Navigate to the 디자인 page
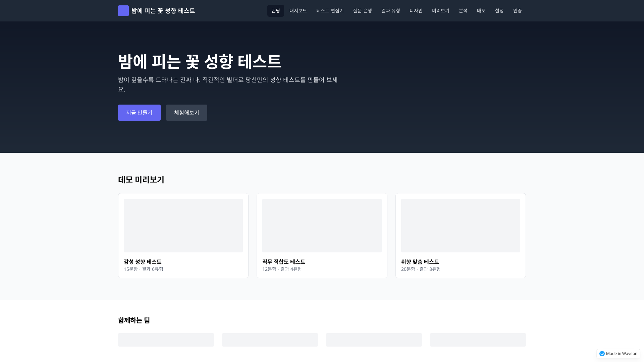644x362 pixels. (416, 10)
